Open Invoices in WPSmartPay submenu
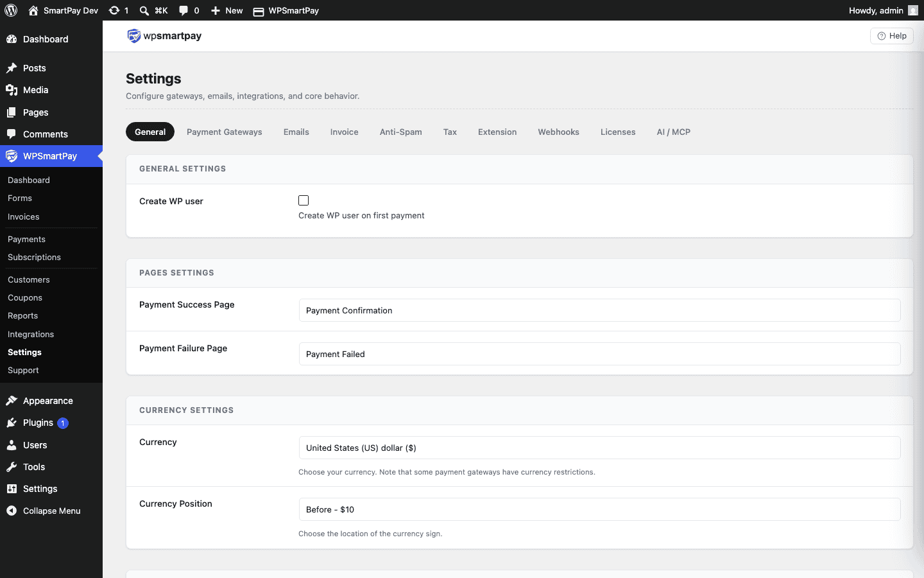The height and width of the screenshot is (578, 924). tap(24, 217)
